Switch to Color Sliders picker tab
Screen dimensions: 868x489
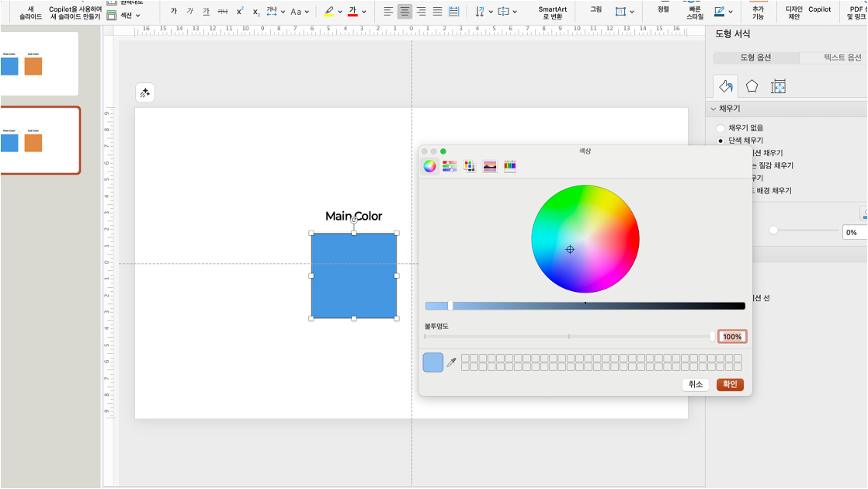(450, 166)
